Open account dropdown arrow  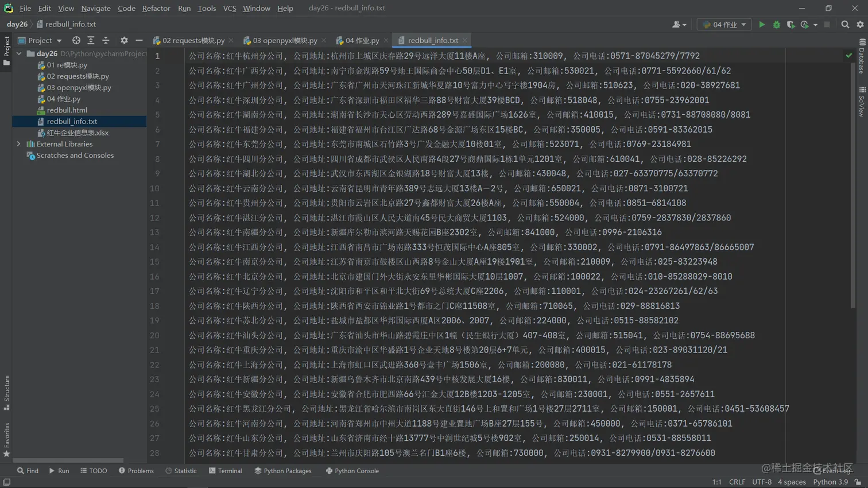pyautogui.click(x=684, y=25)
